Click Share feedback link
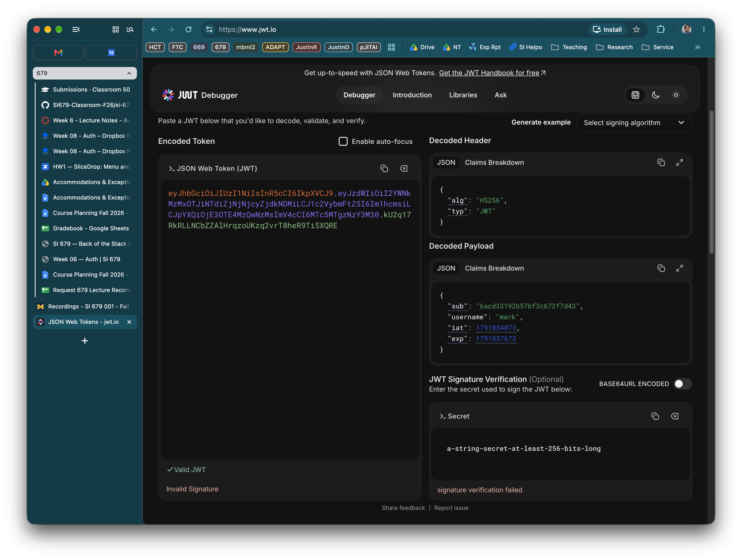The image size is (742, 560). point(403,508)
